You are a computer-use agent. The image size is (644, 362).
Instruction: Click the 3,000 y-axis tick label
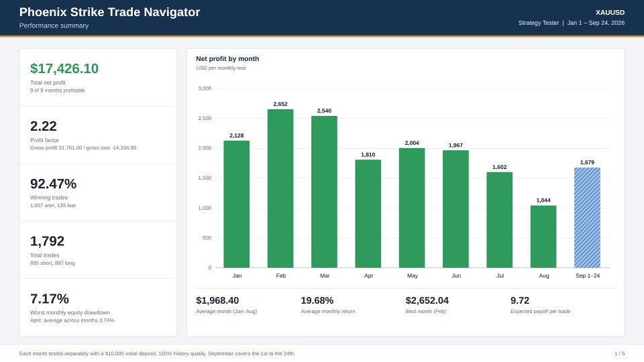click(205, 88)
